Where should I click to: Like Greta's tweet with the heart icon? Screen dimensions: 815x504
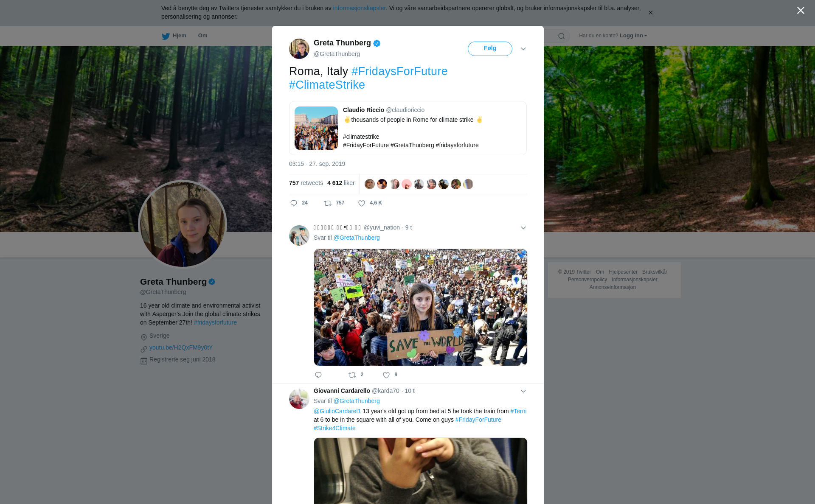click(362, 203)
